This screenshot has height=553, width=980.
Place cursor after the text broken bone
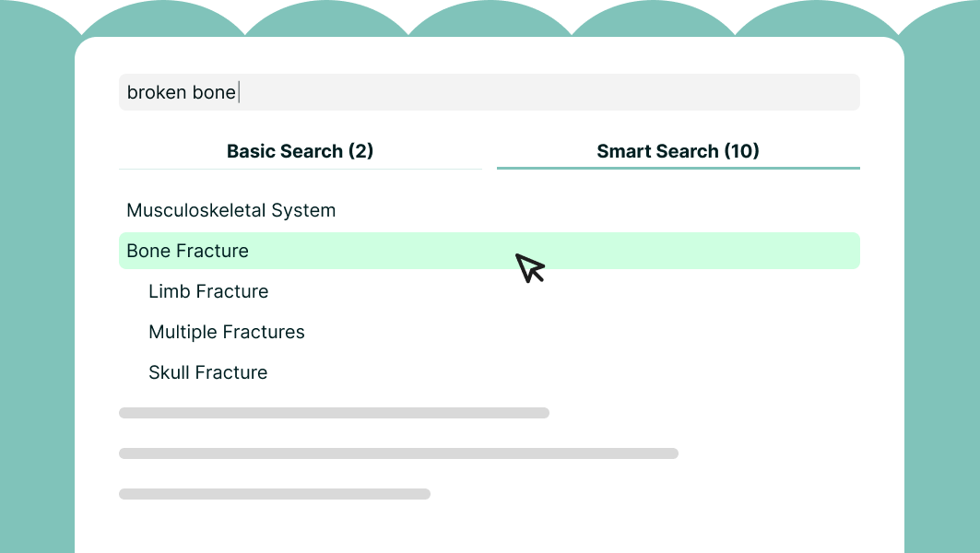[x=238, y=92]
